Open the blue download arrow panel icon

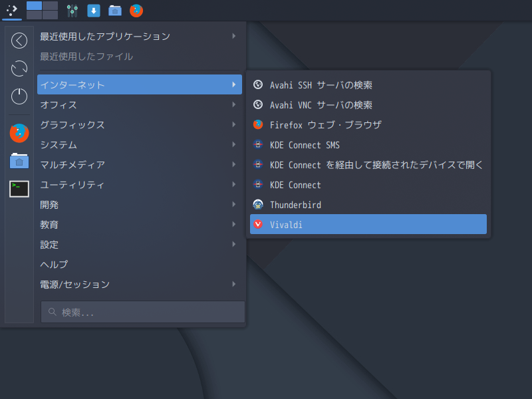point(94,11)
